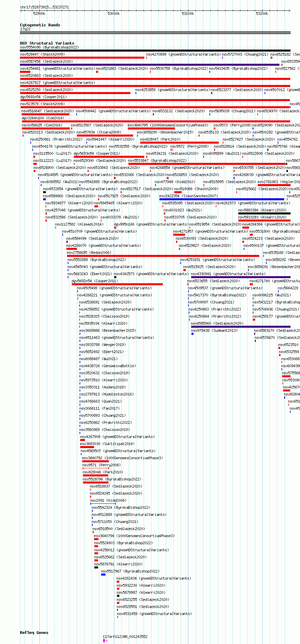Open variant esv2422354 (SimonSanchez2007)

click(188, 196)
